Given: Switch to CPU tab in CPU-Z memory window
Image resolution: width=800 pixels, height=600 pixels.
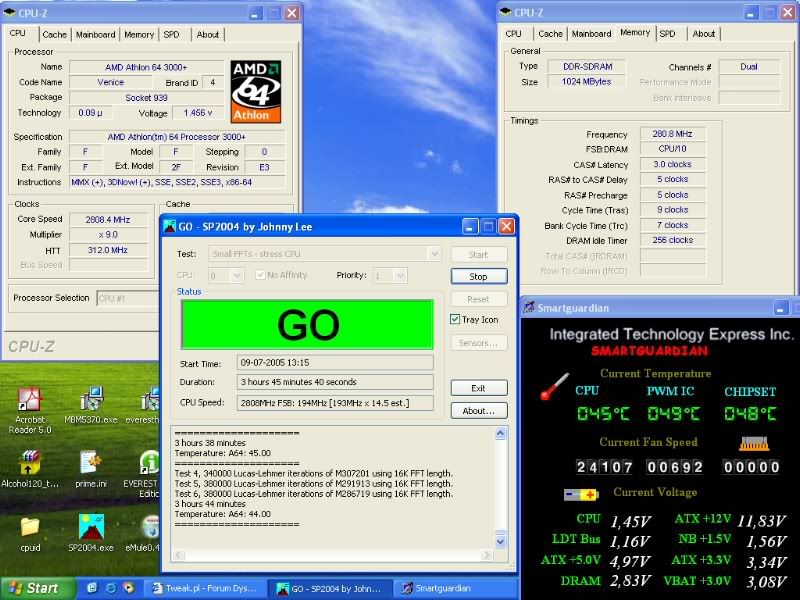Looking at the screenshot, I should pyautogui.click(x=513, y=34).
